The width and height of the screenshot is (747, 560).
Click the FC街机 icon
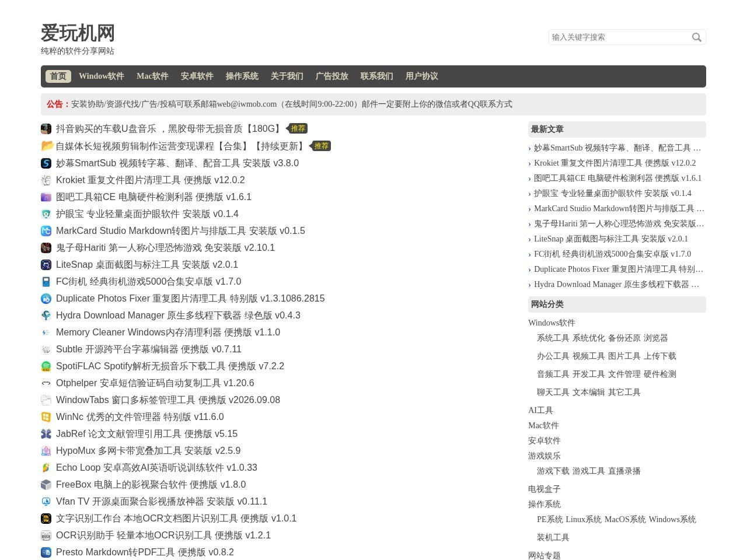[x=46, y=282]
